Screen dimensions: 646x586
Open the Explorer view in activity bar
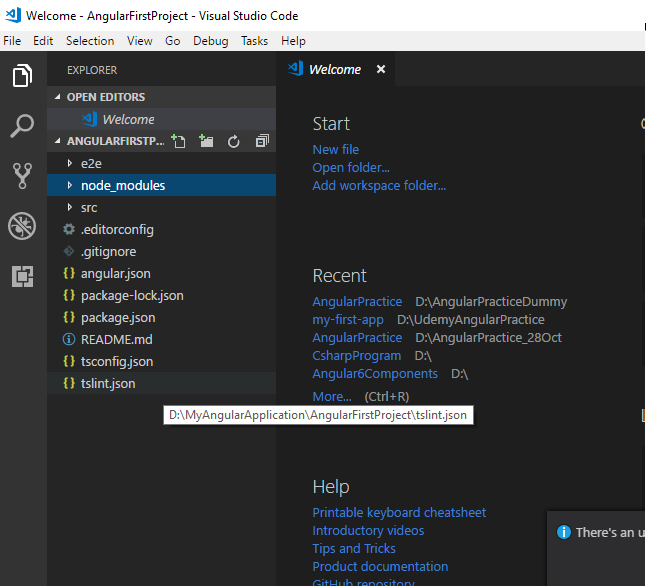click(x=22, y=75)
